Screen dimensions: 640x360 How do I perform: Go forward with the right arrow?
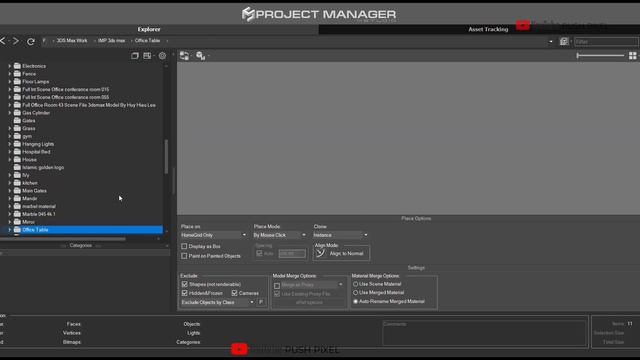[x=16, y=41]
